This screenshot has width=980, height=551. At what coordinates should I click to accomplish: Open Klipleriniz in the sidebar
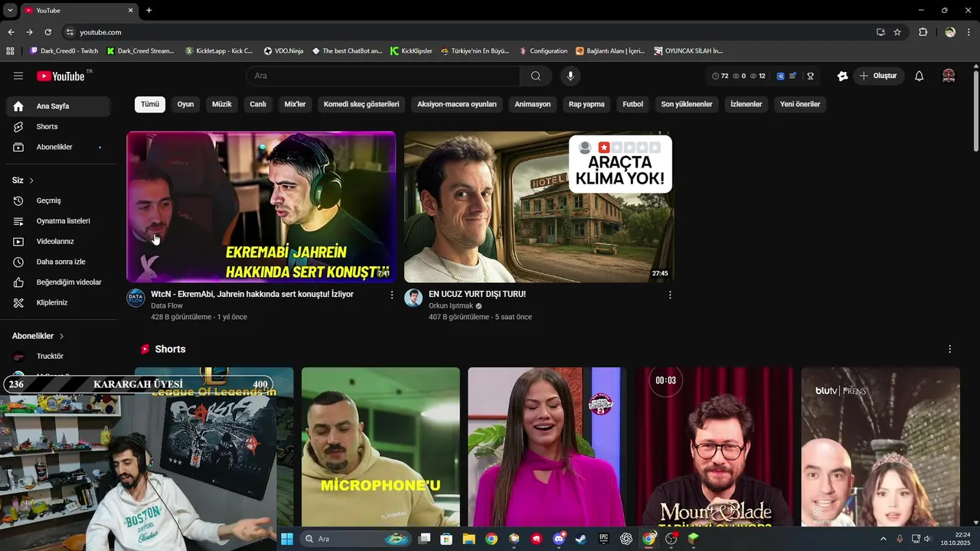coord(58,302)
